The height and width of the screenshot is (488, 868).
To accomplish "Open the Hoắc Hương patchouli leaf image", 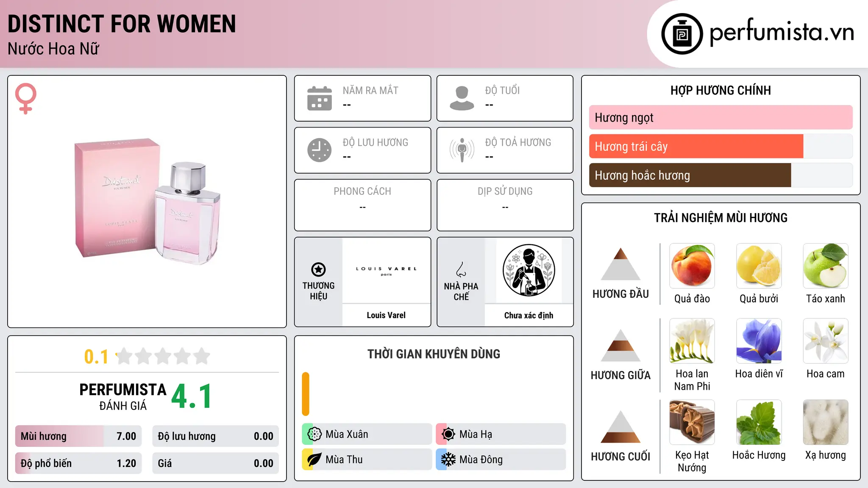I will pyautogui.click(x=759, y=422).
